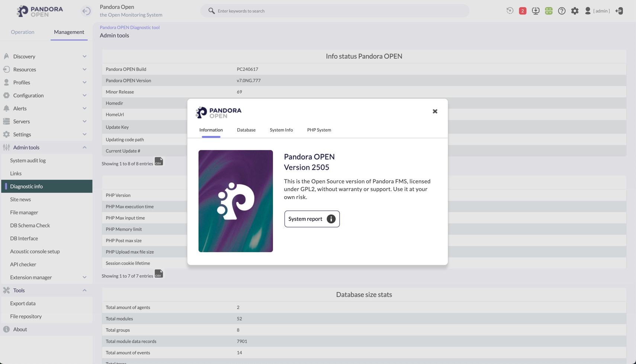
Task: Click the green server status icon
Action: [x=549, y=11]
